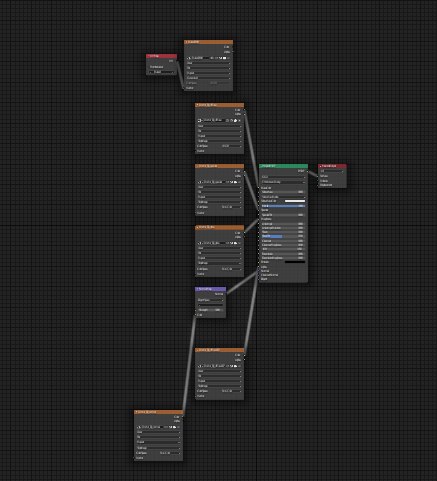Collapse the purple Normal Map node
The width and height of the screenshot is (437, 481).
[x=197, y=289]
